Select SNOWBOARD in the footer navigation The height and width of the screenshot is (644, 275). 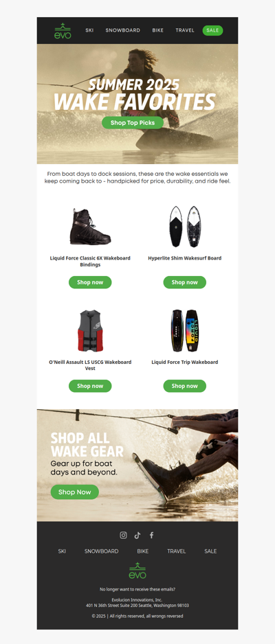[x=102, y=551]
